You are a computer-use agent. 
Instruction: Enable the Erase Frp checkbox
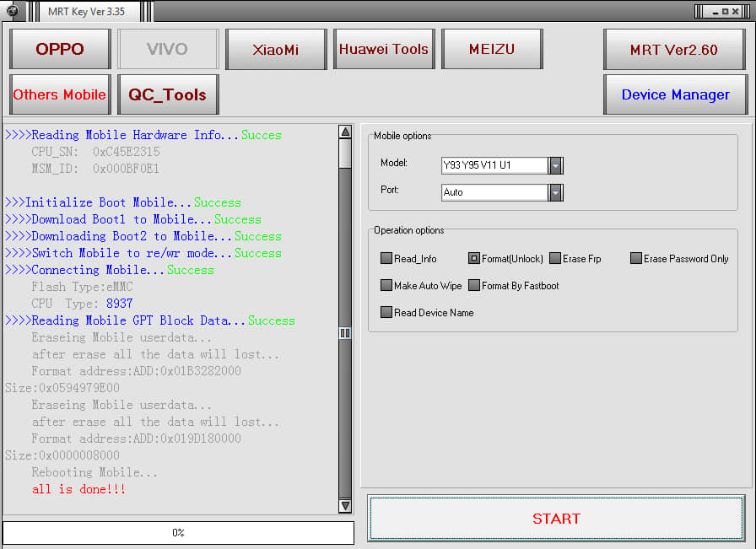[555, 258]
